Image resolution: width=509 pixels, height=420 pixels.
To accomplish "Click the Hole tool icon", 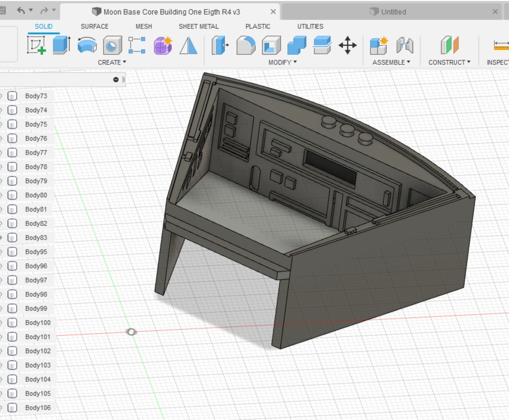I will pos(112,45).
